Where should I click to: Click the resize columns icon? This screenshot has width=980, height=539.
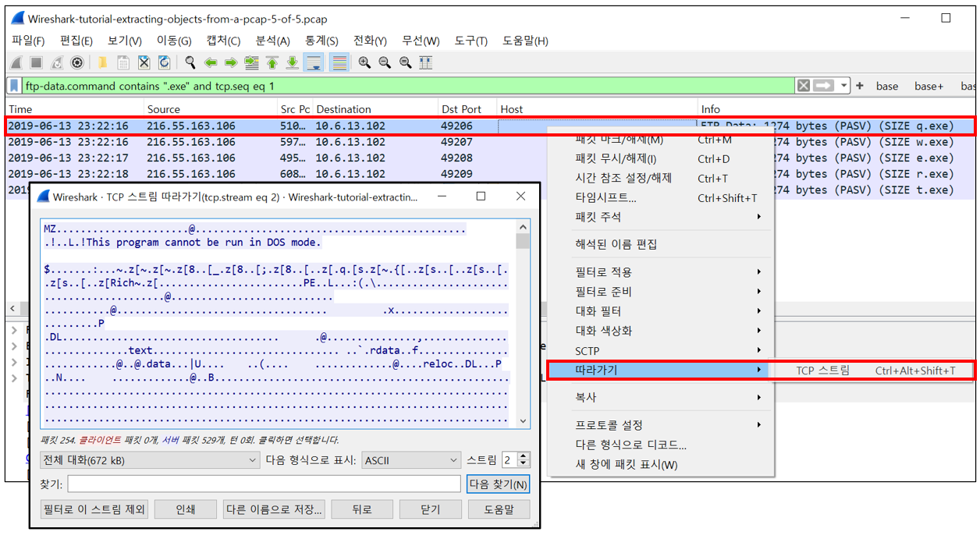pos(426,62)
